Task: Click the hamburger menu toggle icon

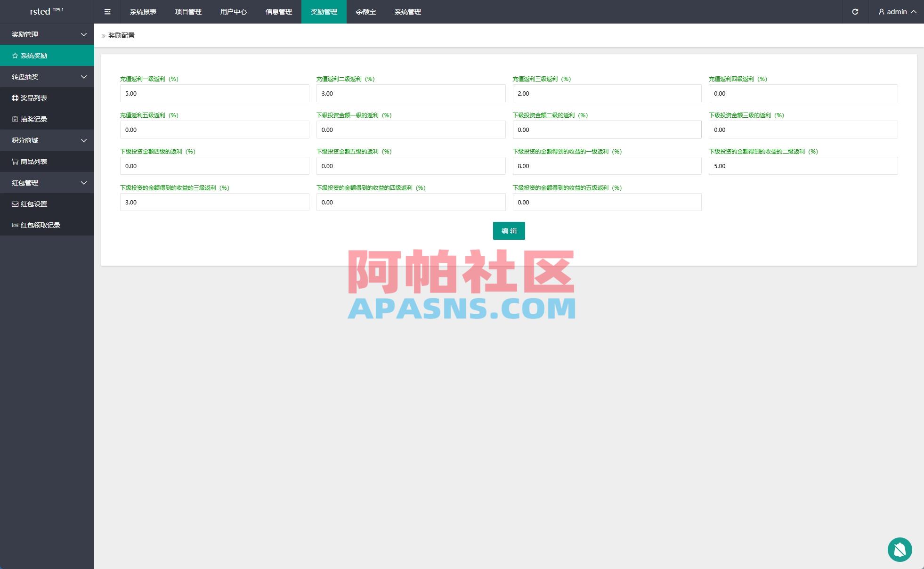Action: pos(107,12)
